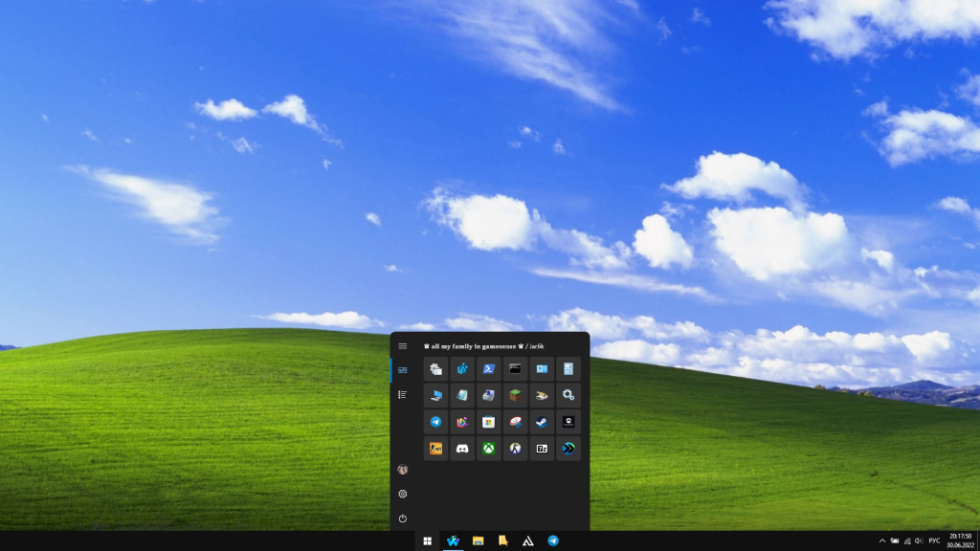The height and width of the screenshot is (551, 980).
Task: Launch Steam from the Start menu
Action: coord(542,422)
